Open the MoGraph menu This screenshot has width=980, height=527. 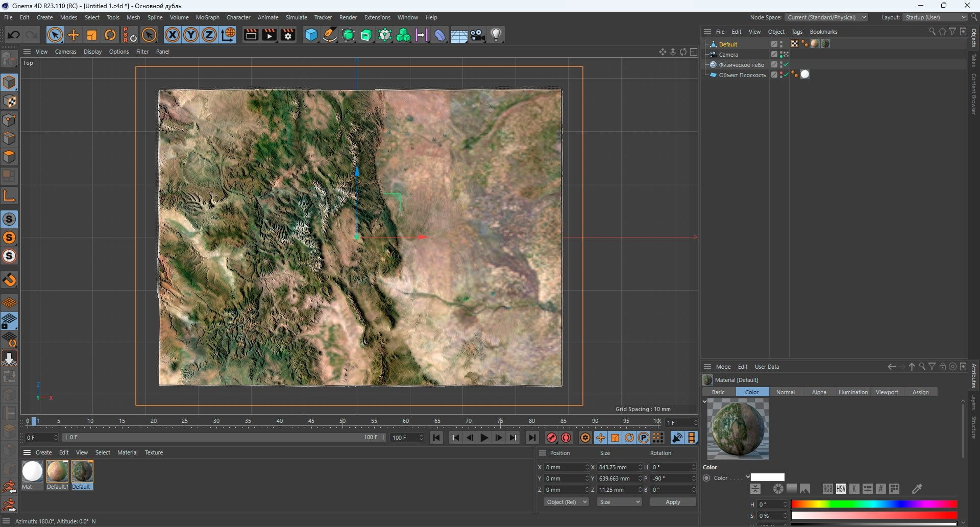tap(207, 17)
